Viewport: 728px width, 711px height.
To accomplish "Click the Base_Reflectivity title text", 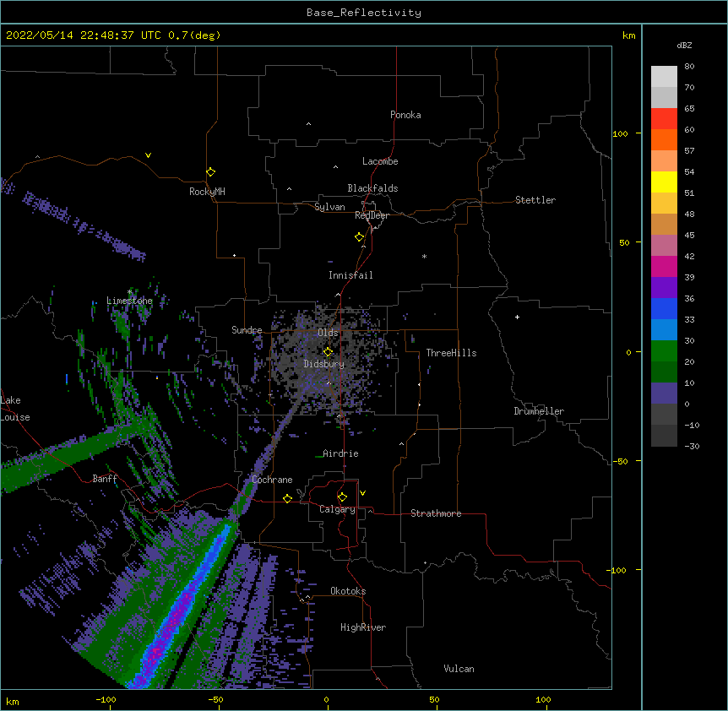I will coord(364,13).
